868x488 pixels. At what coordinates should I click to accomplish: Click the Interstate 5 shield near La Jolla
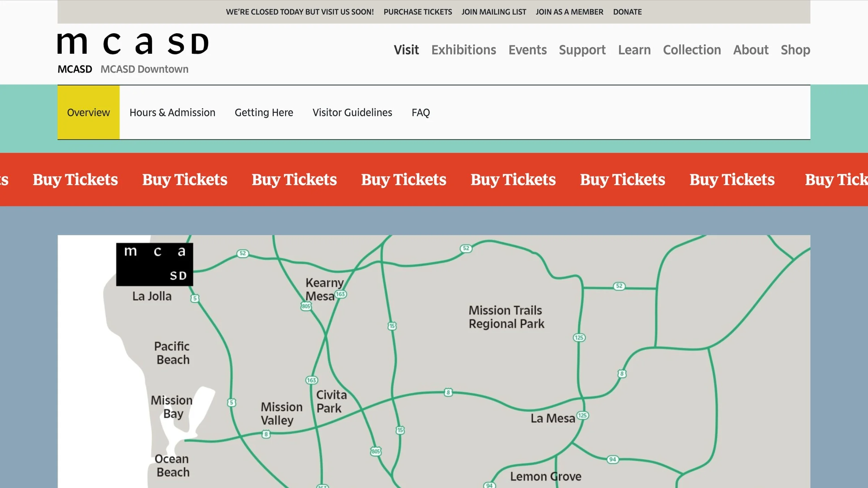195,298
